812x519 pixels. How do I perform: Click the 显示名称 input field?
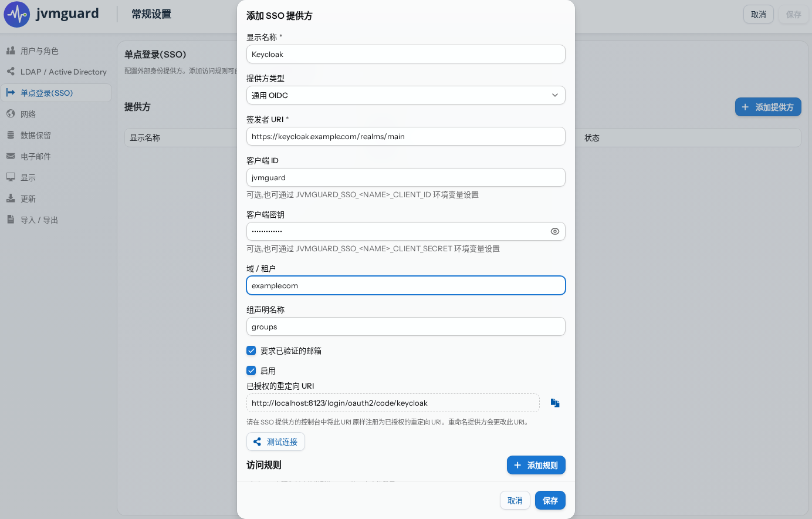[406, 54]
